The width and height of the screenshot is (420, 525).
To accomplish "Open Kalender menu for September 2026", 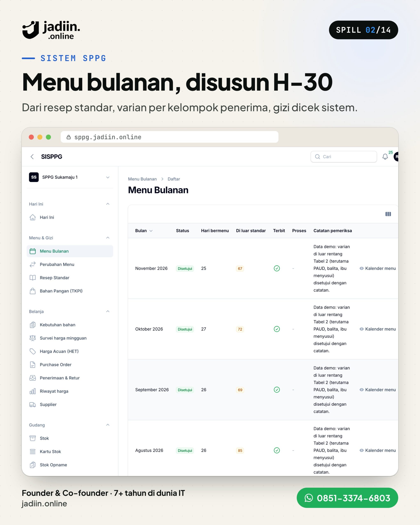I will [x=378, y=390].
